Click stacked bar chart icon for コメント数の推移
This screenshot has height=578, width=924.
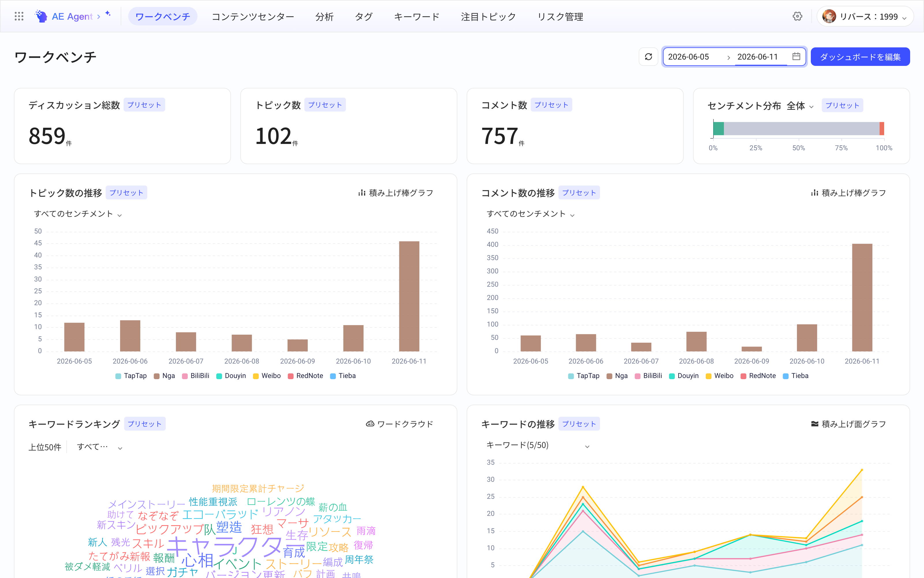814,193
